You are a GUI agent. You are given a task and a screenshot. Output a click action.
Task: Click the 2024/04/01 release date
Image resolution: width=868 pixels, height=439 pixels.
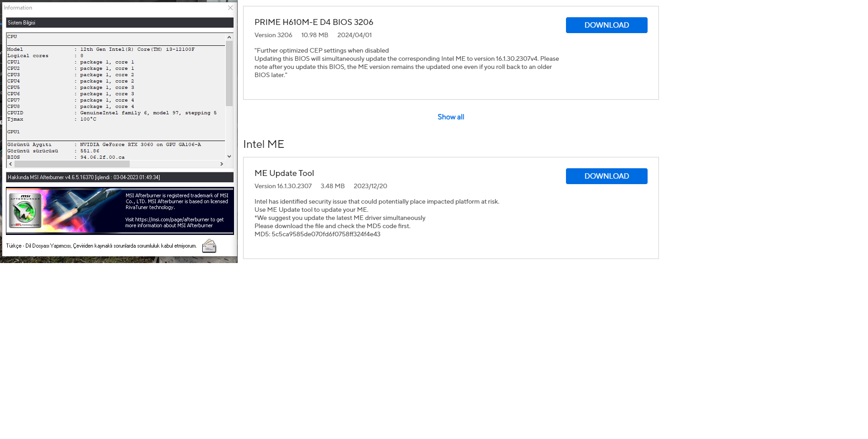click(355, 35)
